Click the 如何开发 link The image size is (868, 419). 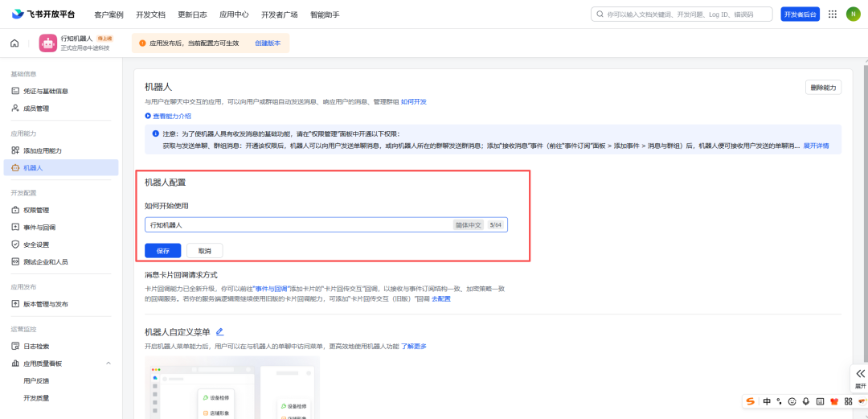414,101
